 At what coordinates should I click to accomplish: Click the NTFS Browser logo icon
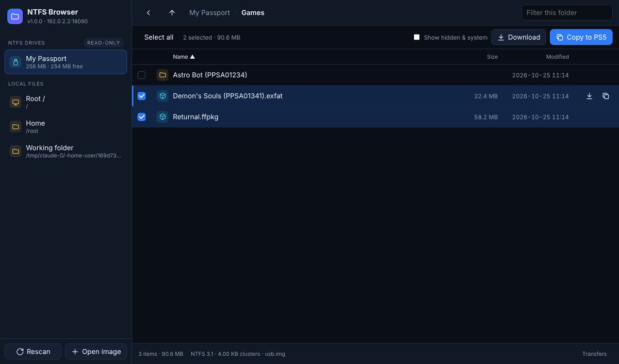[15, 16]
